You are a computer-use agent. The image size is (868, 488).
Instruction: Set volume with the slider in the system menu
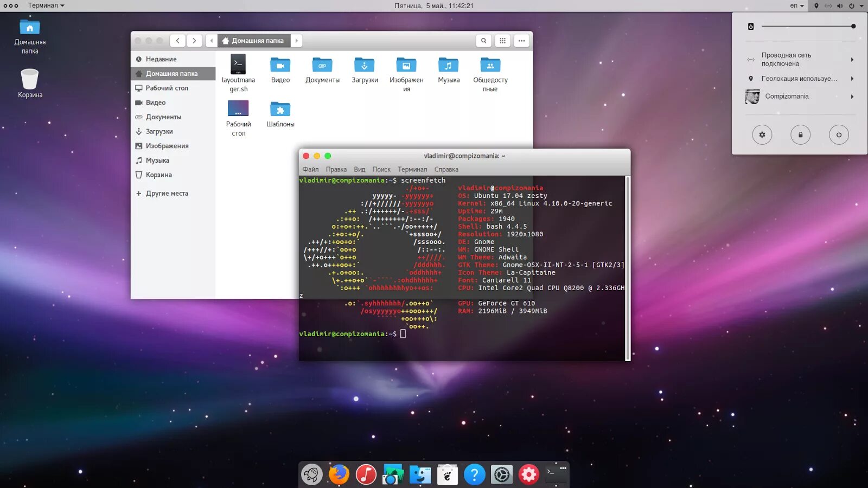[808, 26]
